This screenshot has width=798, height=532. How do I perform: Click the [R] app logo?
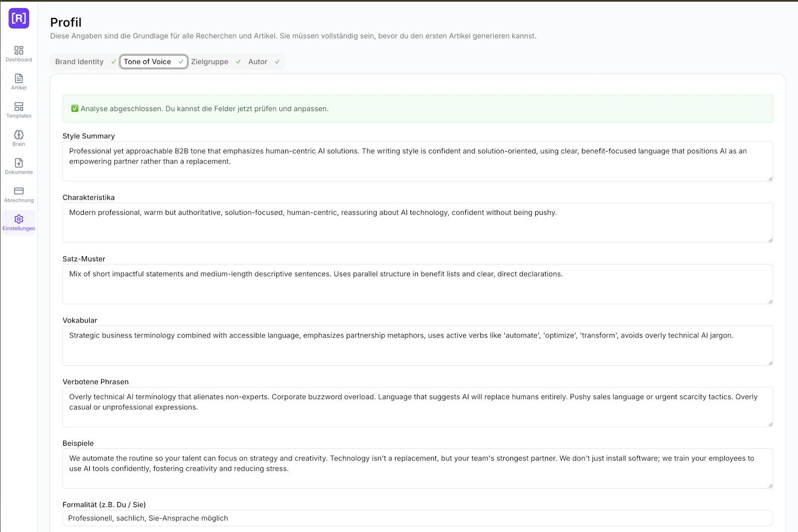pos(19,18)
